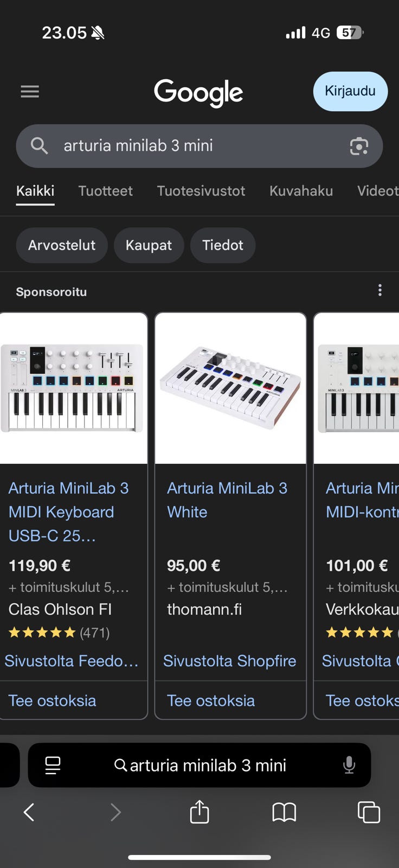The width and height of the screenshot is (399, 868).
Task: Open the hamburger menu next to Google logo
Action: (30, 91)
